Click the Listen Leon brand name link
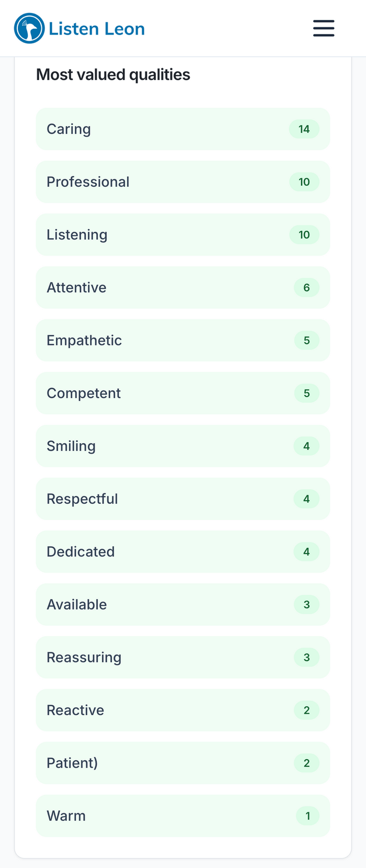This screenshot has width=366, height=868. point(97,29)
